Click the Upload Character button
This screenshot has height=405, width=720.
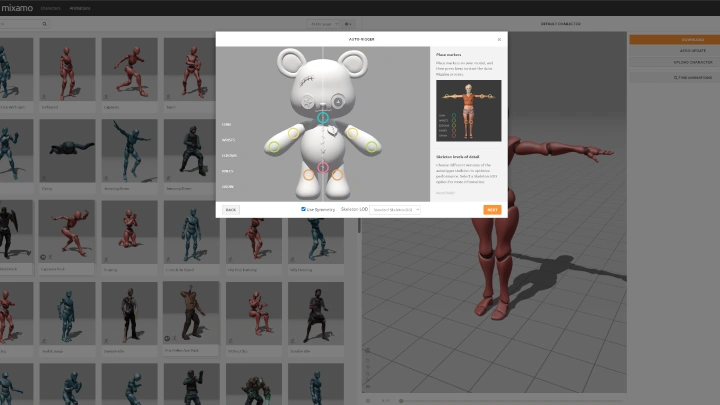[x=675, y=62]
